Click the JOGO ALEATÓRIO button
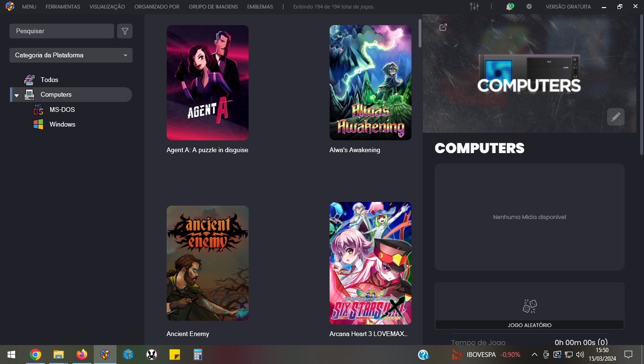Image resolution: width=644 pixels, height=364 pixels. click(x=529, y=325)
